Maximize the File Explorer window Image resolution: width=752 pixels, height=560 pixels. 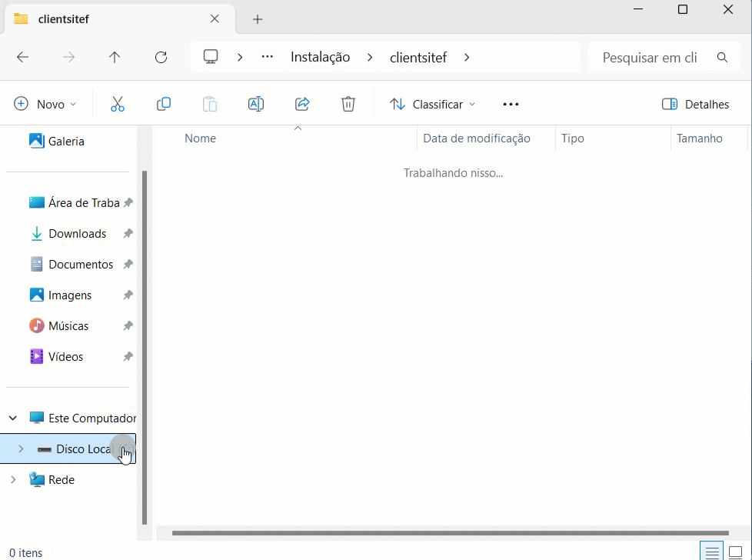(x=683, y=9)
